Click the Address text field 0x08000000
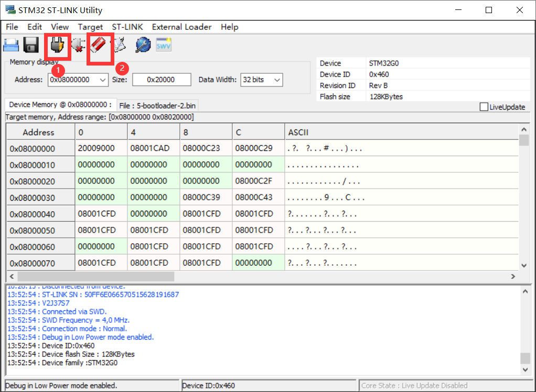 pyautogui.click(x=73, y=80)
